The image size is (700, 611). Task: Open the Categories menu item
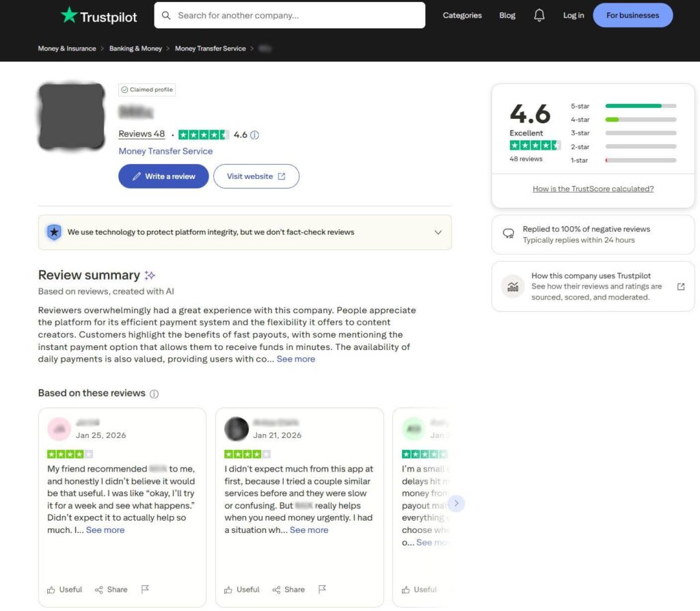pos(462,15)
